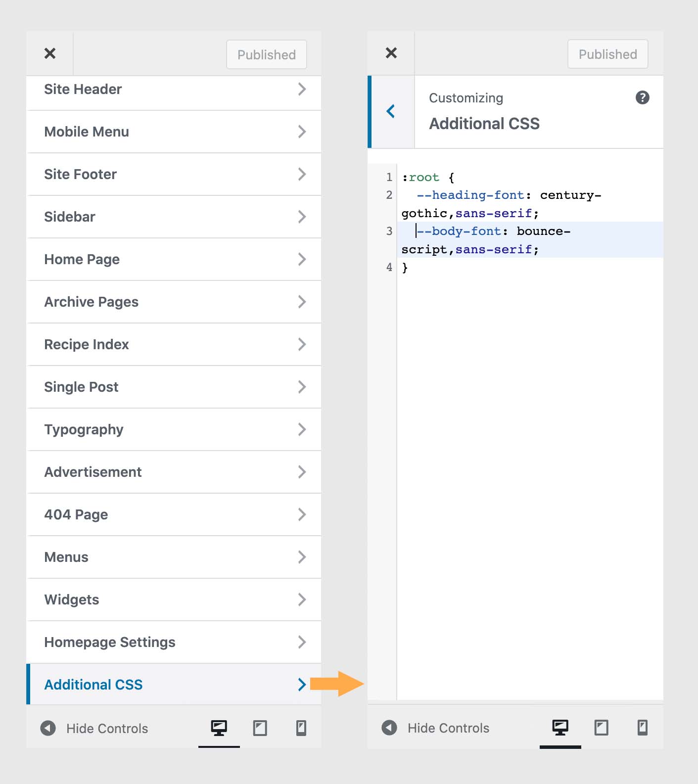Select desktop preview in right panel
The width and height of the screenshot is (698, 784).
pos(560,728)
